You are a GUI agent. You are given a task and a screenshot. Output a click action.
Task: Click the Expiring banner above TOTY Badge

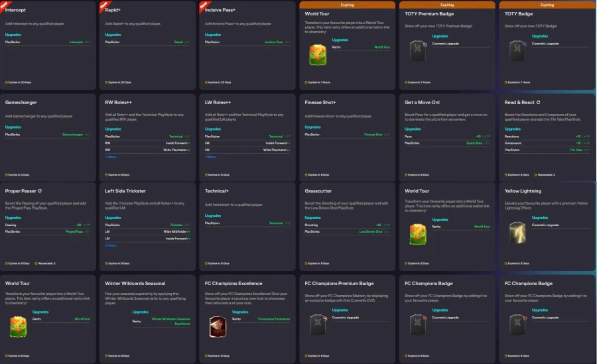547,5
